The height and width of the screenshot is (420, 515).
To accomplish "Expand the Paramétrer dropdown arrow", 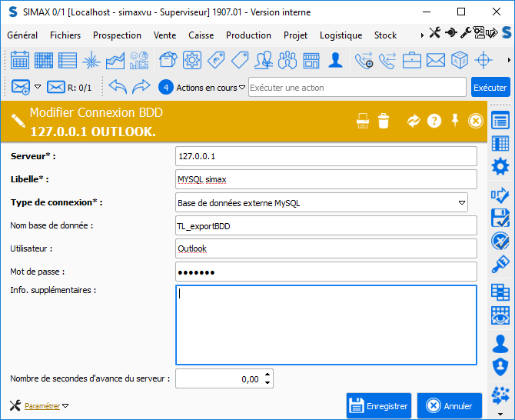I will (65, 406).
